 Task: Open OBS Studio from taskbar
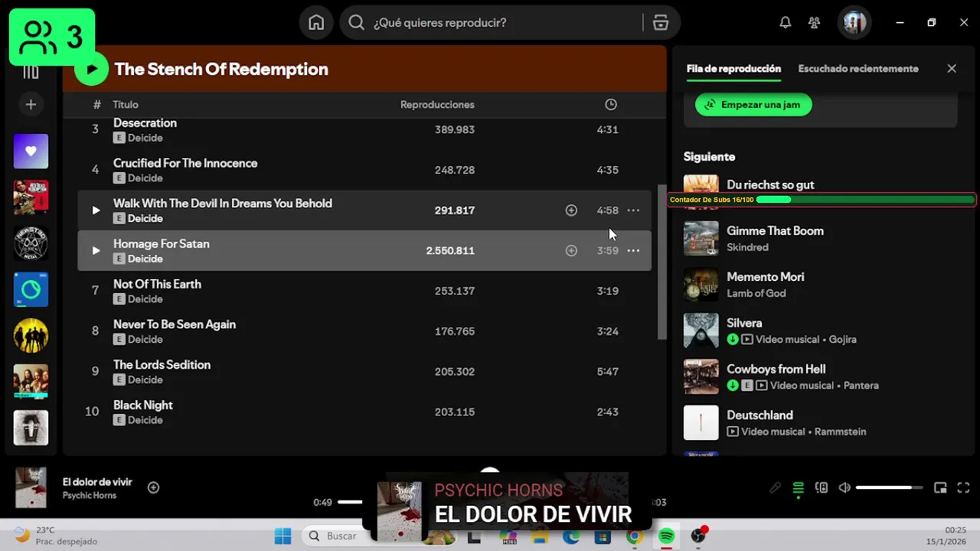[698, 535]
